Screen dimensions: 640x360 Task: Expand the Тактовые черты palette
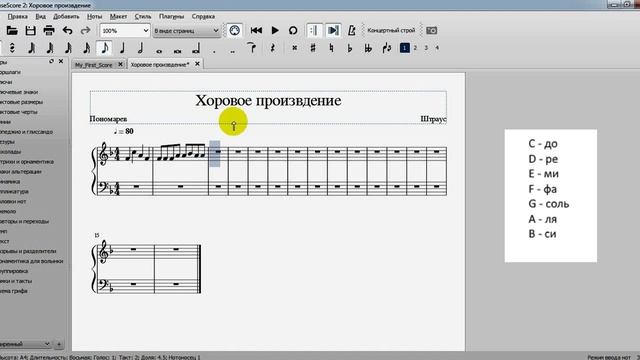click(x=19, y=112)
